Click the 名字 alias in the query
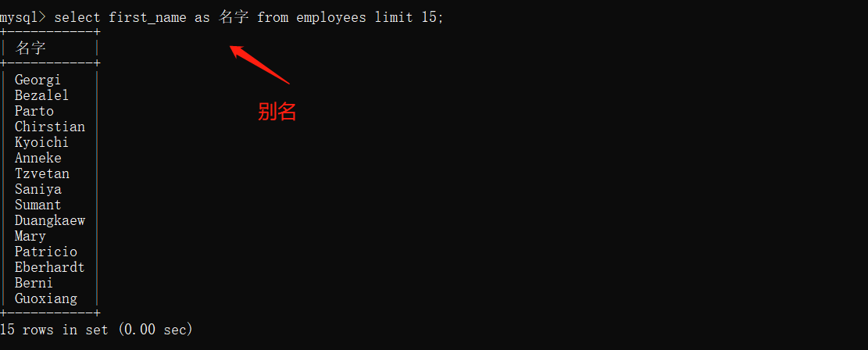 pyautogui.click(x=234, y=17)
